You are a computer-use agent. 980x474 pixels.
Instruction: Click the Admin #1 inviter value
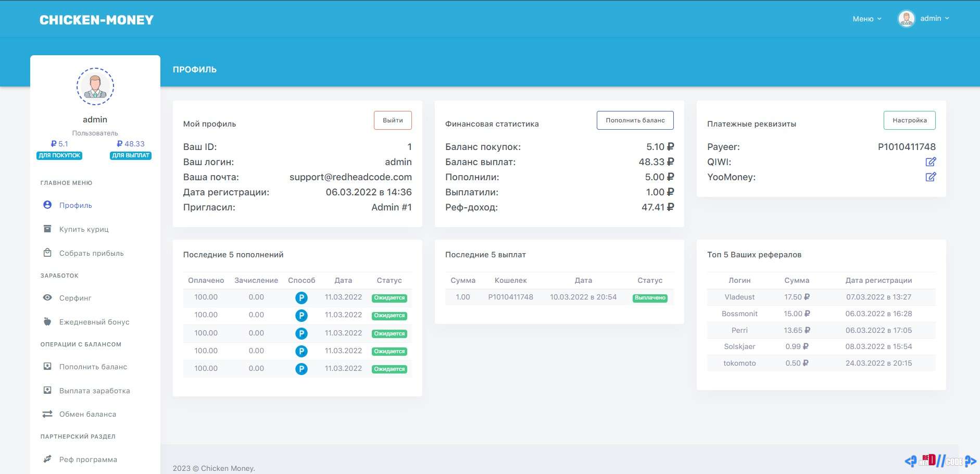point(392,207)
